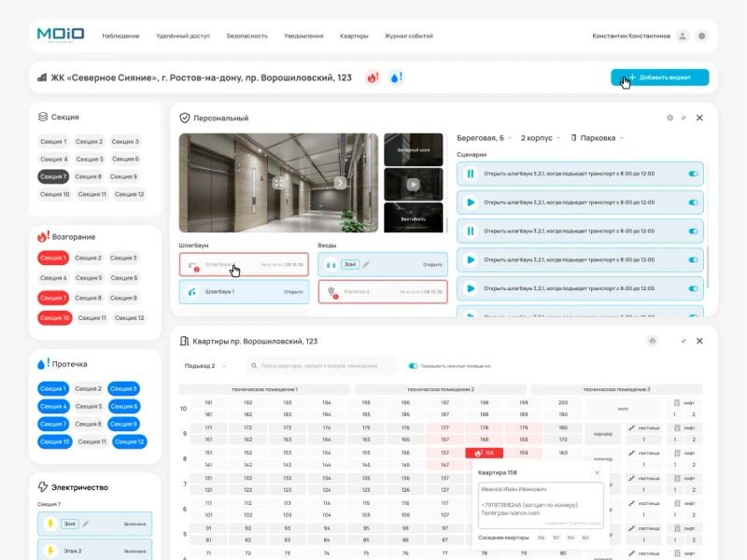Pause the first scenario in Сценарии list

coord(471,174)
